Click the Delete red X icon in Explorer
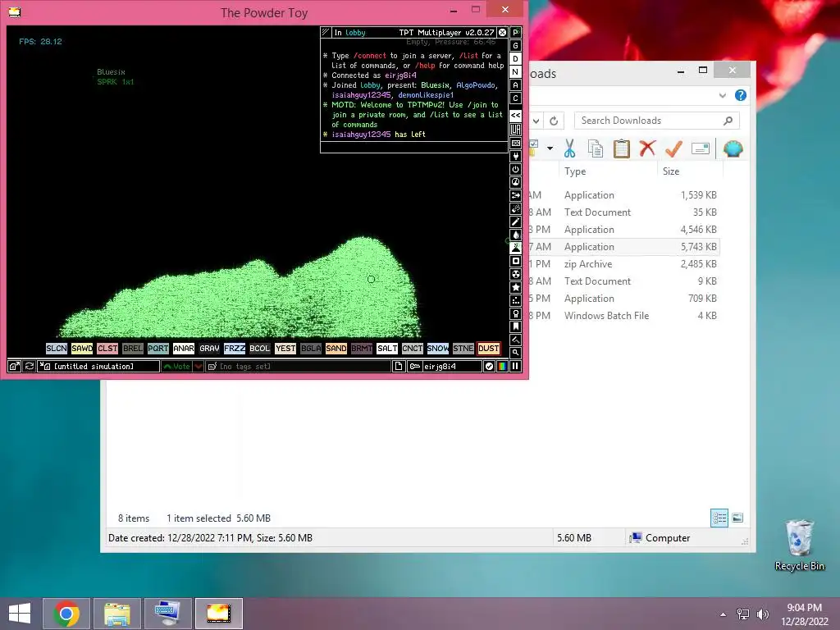Viewport: 840px width, 630px height. [x=647, y=148]
